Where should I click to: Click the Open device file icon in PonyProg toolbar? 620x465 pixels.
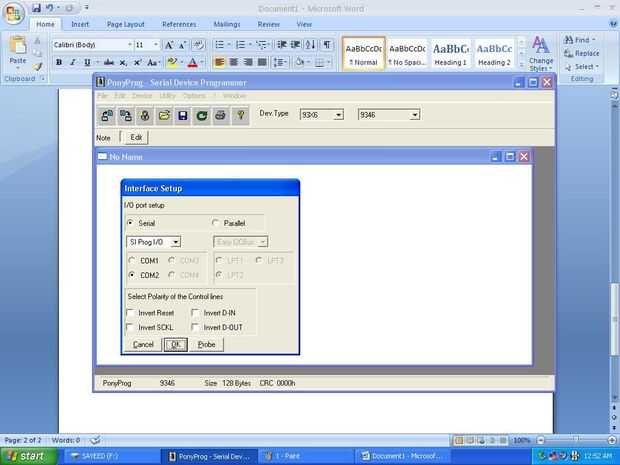coord(164,115)
